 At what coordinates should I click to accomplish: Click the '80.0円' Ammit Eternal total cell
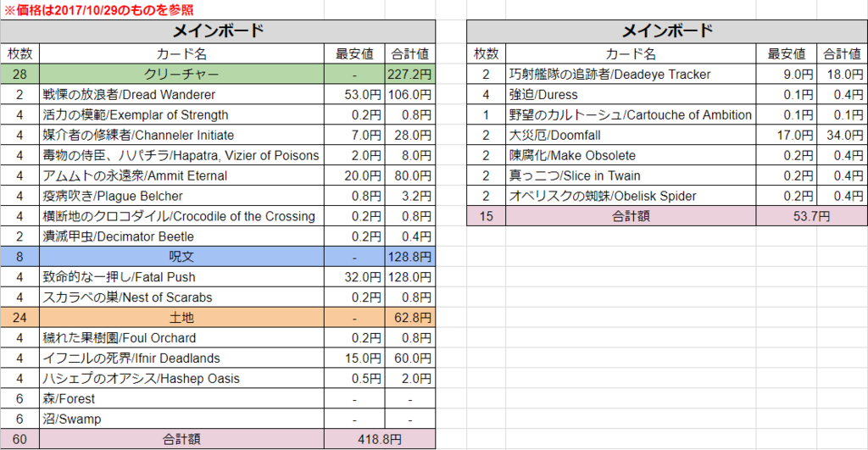point(410,176)
